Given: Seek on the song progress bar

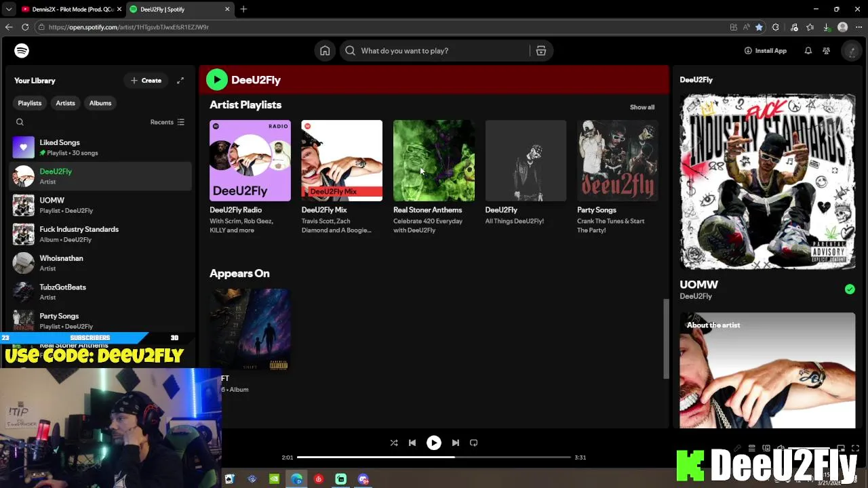Looking at the screenshot, I should [434, 457].
